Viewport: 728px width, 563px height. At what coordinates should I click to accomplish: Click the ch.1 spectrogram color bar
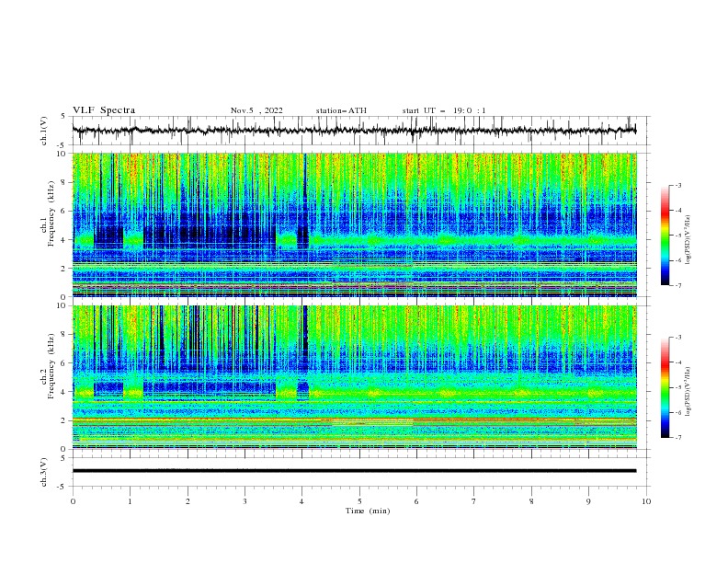coord(665,236)
